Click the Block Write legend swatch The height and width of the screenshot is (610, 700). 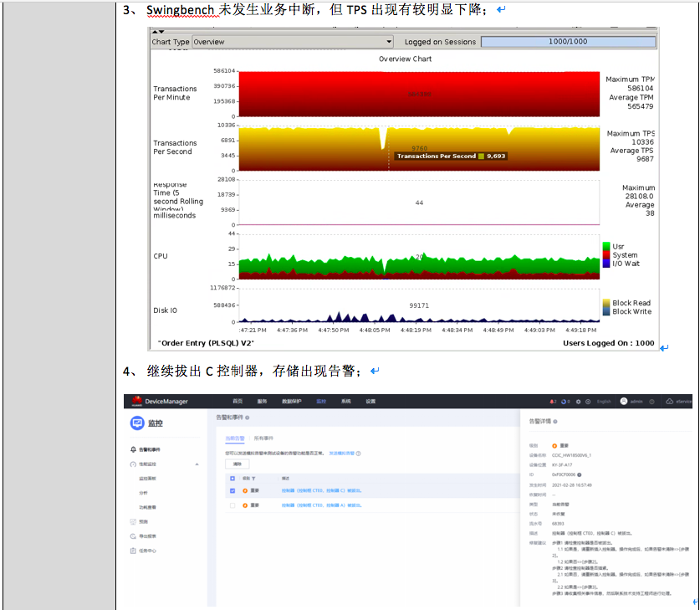point(606,311)
